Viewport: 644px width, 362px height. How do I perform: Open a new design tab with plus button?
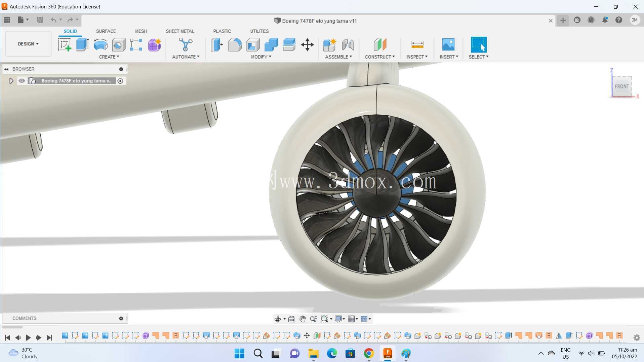coord(563,21)
